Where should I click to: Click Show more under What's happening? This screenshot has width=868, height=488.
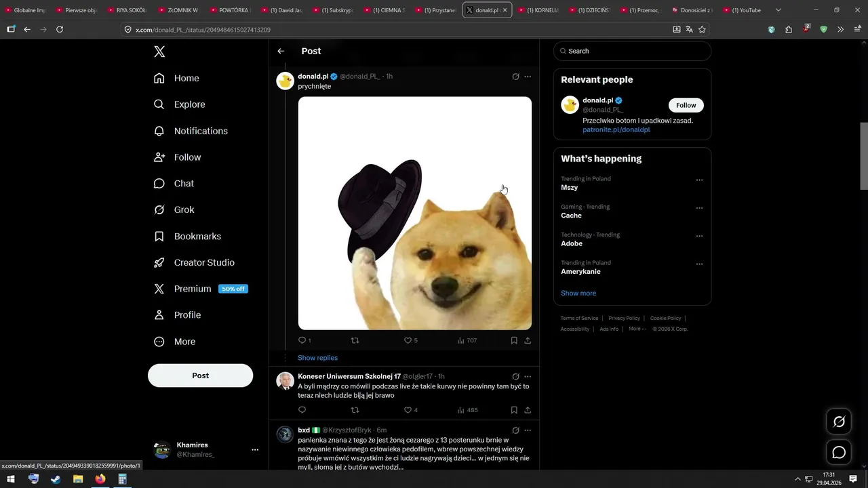(578, 293)
